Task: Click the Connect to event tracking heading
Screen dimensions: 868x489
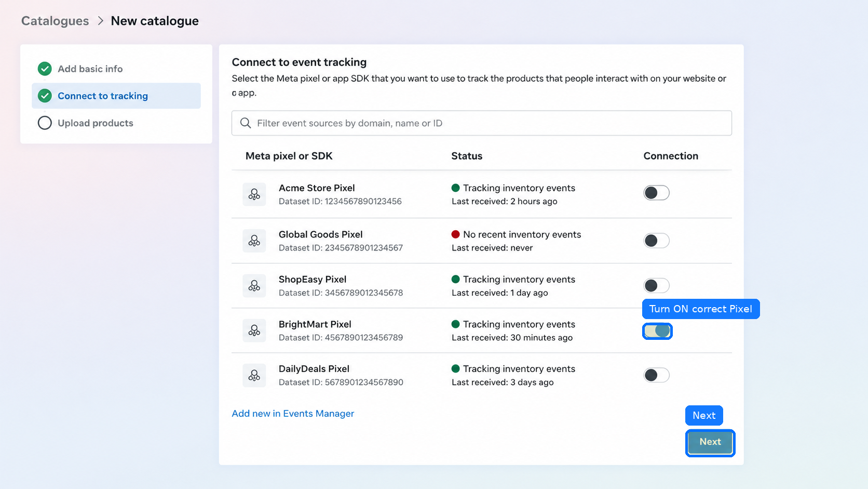Action: 299,62
